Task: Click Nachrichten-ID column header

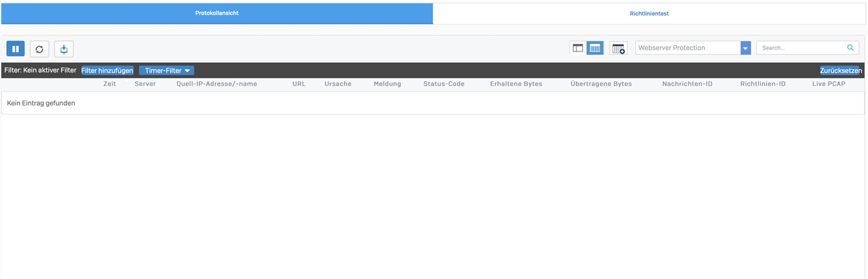Action: [688, 84]
